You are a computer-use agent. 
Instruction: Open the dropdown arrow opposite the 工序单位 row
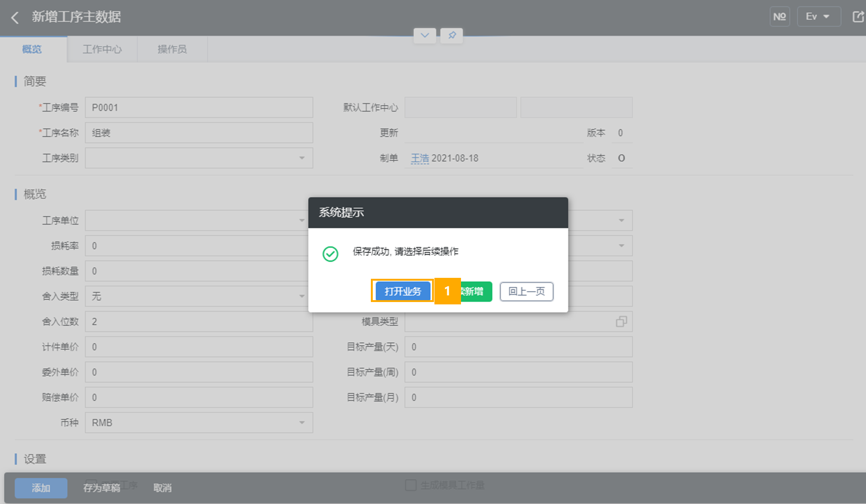tap(621, 220)
